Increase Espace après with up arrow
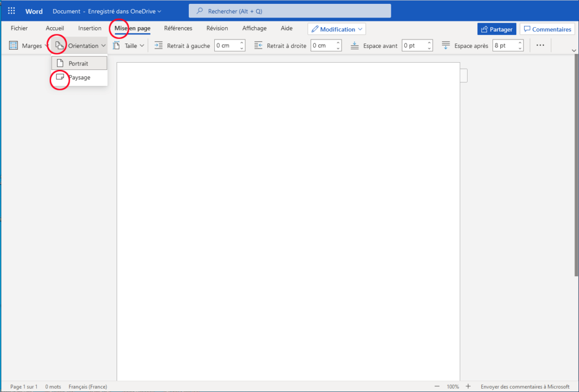 [520, 43]
